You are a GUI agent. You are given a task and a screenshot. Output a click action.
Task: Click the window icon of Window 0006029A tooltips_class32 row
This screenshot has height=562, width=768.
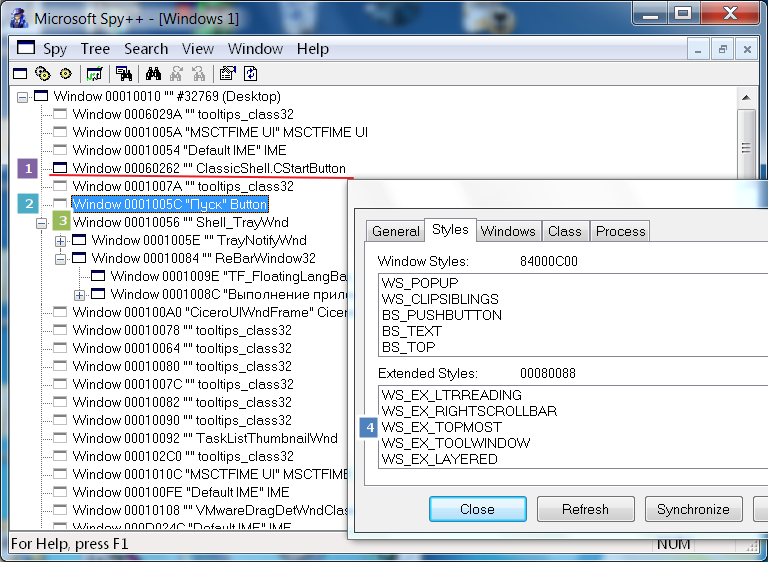pyautogui.click(x=60, y=114)
